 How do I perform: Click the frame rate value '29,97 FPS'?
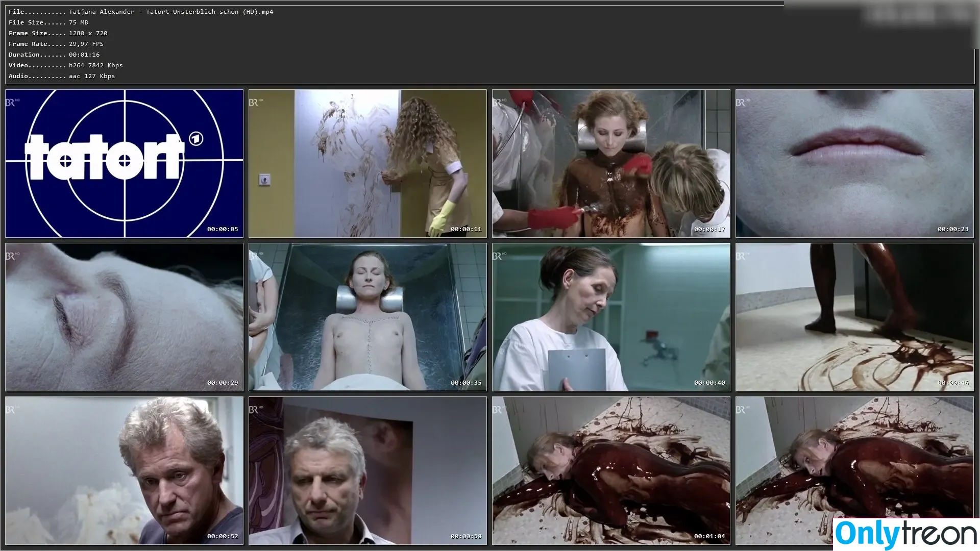tap(86, 44)
